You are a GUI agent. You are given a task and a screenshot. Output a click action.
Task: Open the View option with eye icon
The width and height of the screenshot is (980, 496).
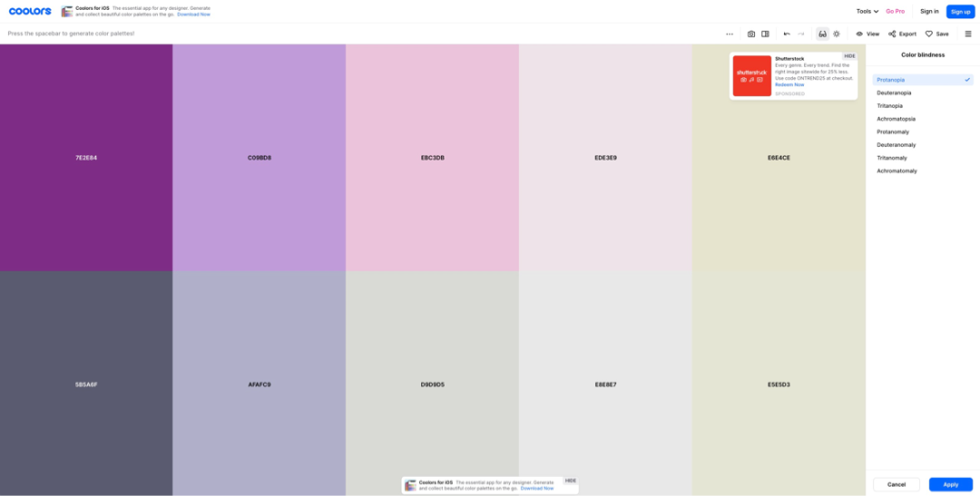[867, 34]
